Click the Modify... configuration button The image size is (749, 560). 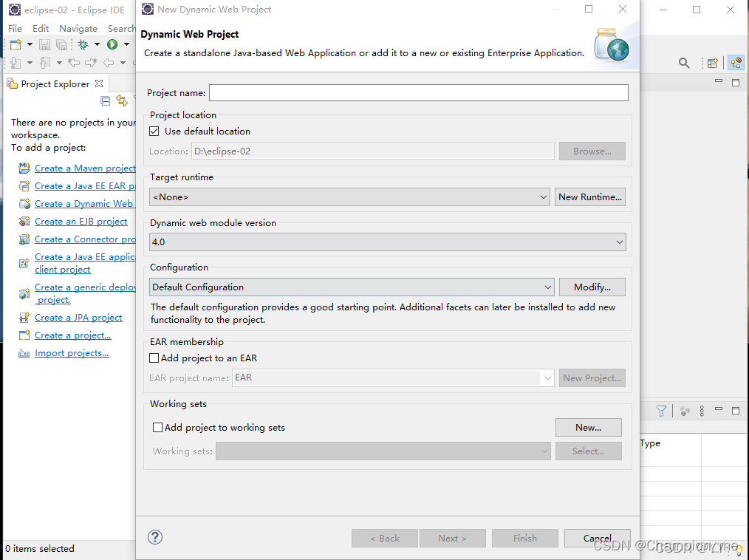[592, 287]
